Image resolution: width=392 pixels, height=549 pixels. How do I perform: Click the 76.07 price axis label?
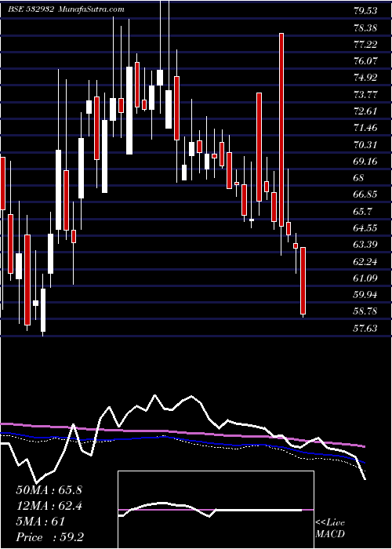tap(365, 61)
